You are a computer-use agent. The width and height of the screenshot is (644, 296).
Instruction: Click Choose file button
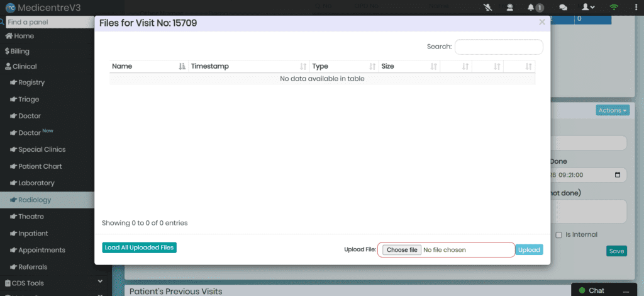402,250
